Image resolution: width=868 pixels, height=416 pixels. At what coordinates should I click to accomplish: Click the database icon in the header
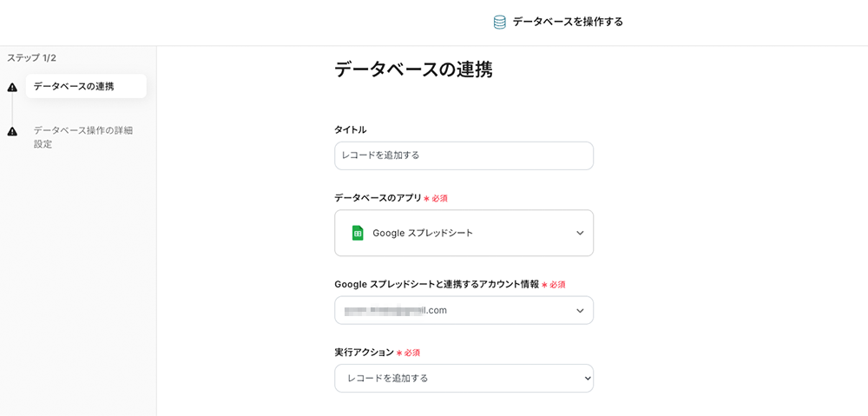499,22
